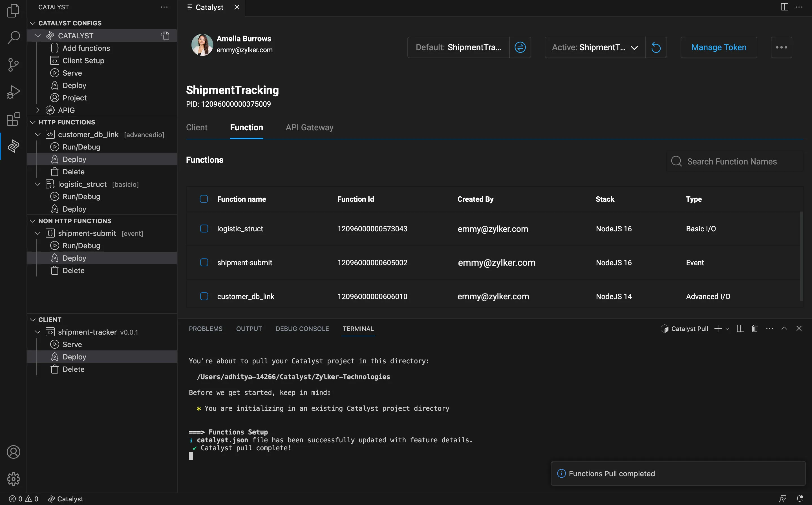Open the terminal launch profile dropdown arrow

click(727, 329)
